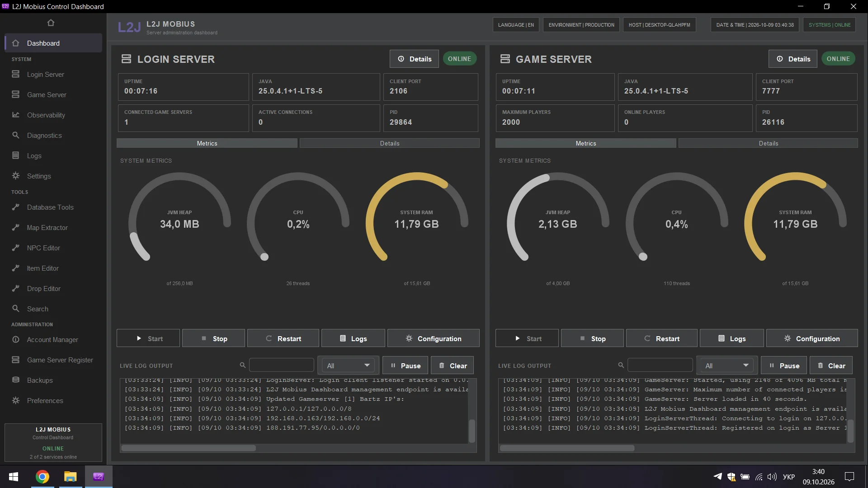Open the home icon above the sidebar
The image size is (868, 488).
tap(51, 23)
